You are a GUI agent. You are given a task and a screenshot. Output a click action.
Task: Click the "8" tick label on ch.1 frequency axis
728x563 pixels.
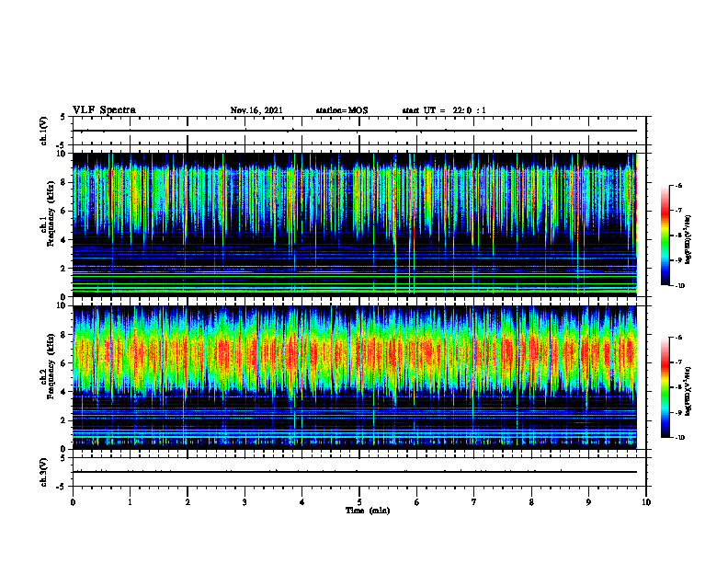point(64,182)
